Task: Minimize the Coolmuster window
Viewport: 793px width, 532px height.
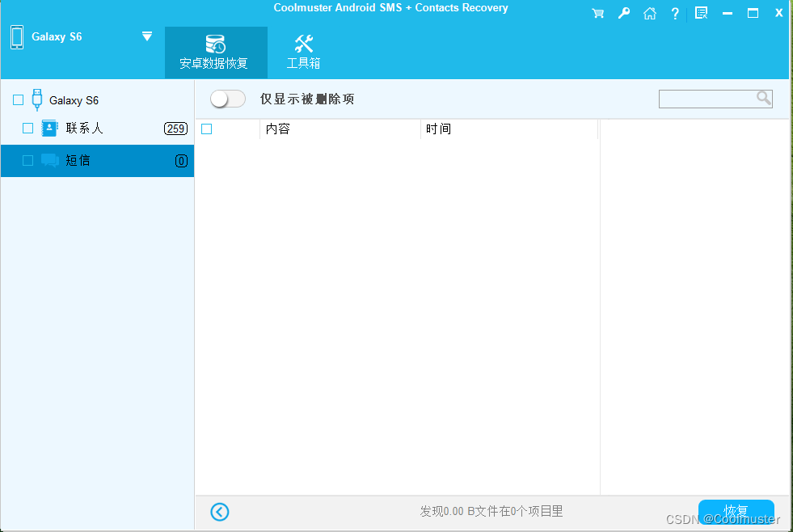Action: coord(728,13)
